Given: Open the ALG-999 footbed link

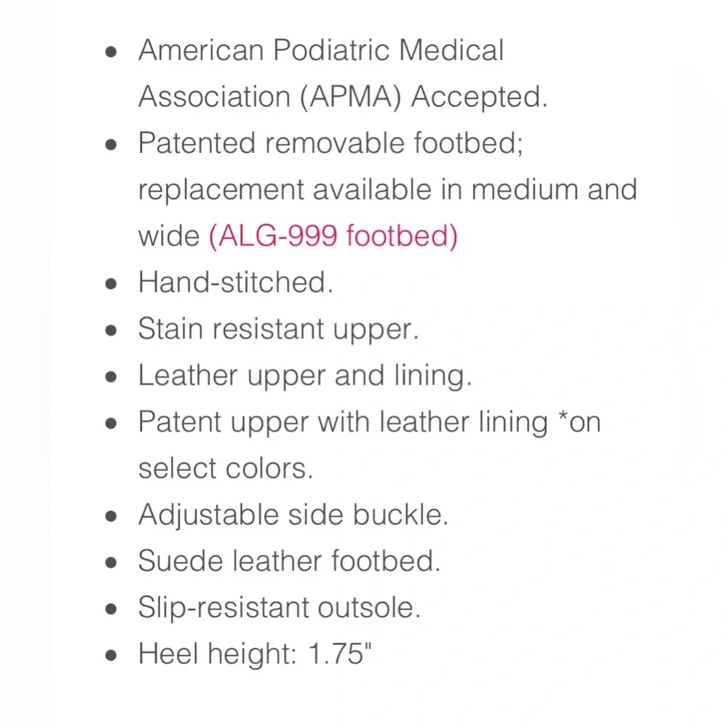Looking at the screenshot, I should coord(333,236).
